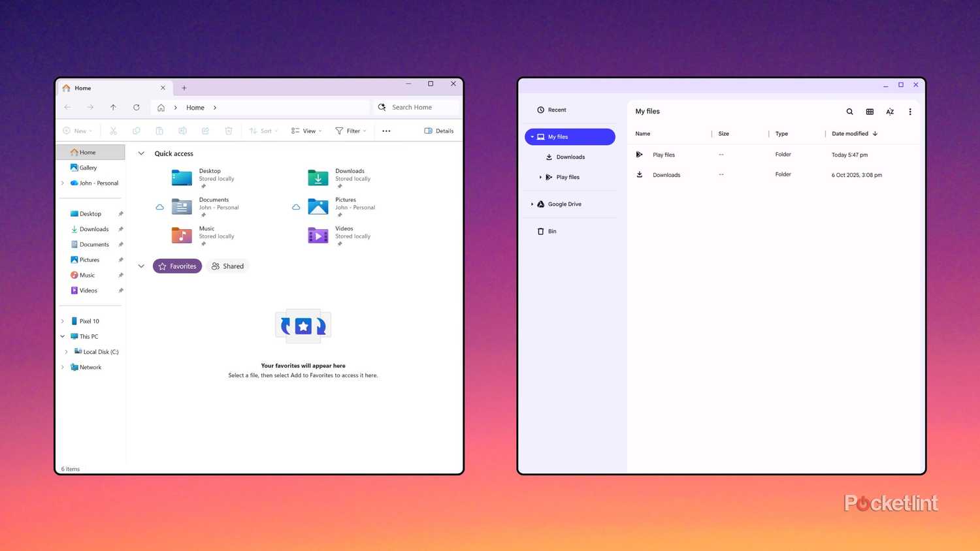
Task: Open the Bin in My files
Action: (552, 231)
